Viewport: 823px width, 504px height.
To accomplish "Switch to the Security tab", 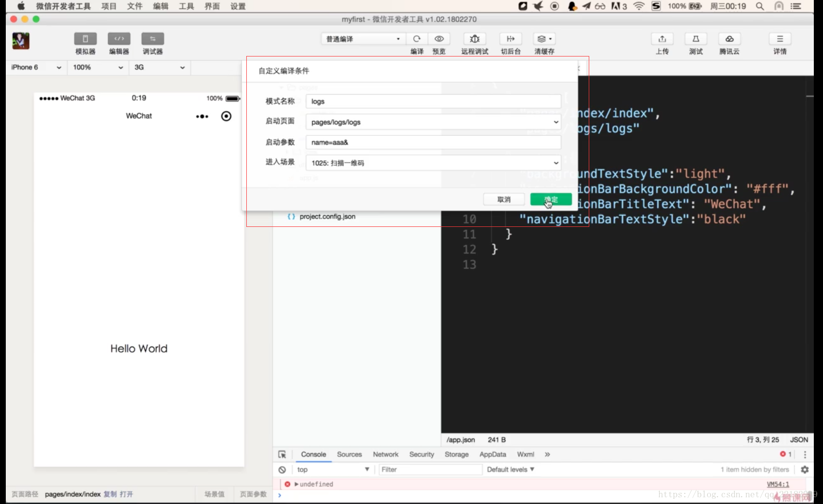I will [422, 454].
